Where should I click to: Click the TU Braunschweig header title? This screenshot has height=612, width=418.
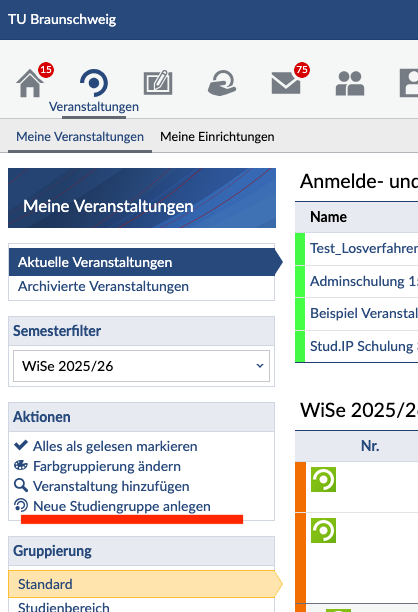coord(62,20)
